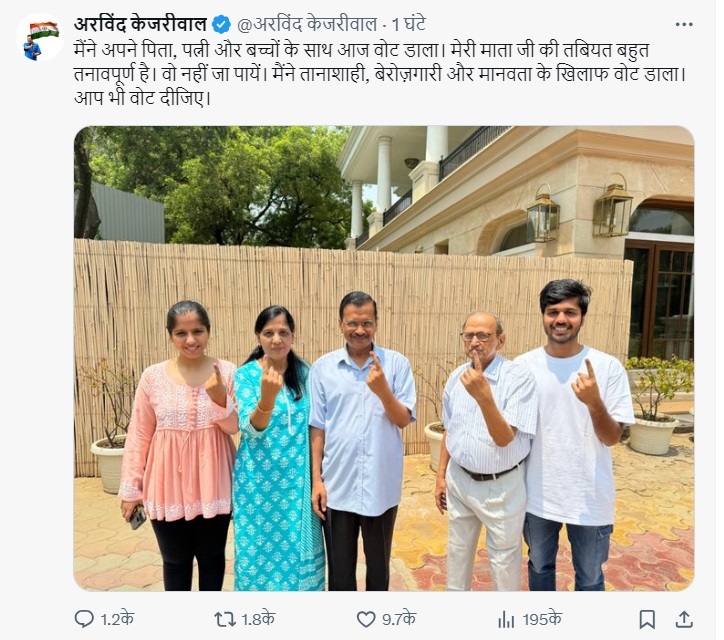This screenshot has width=724, height=640.
Task: Like the tweet with heart icon
Action: (x=366, y=619)
